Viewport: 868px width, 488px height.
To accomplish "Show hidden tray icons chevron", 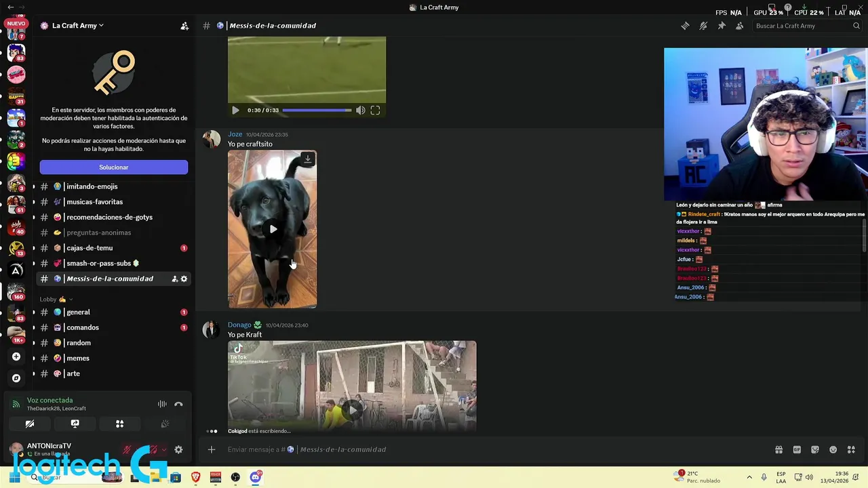I will pos(749,477).
